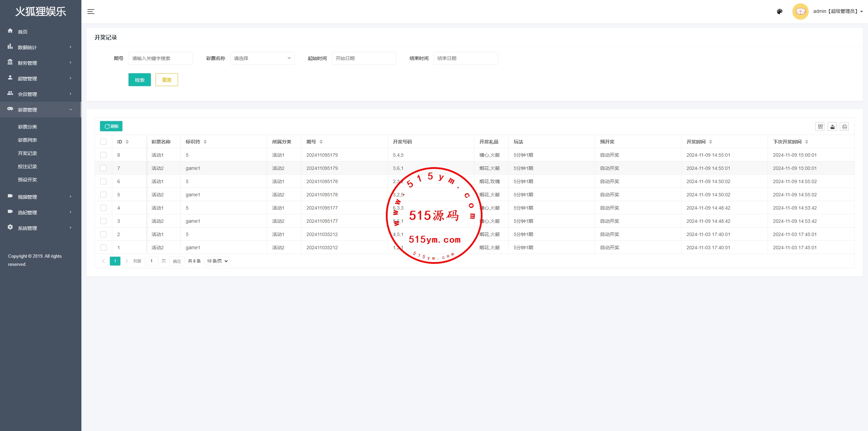Screen dimensions: 868x431
Task: Click the admin avatar image
Action: point(800,12)
